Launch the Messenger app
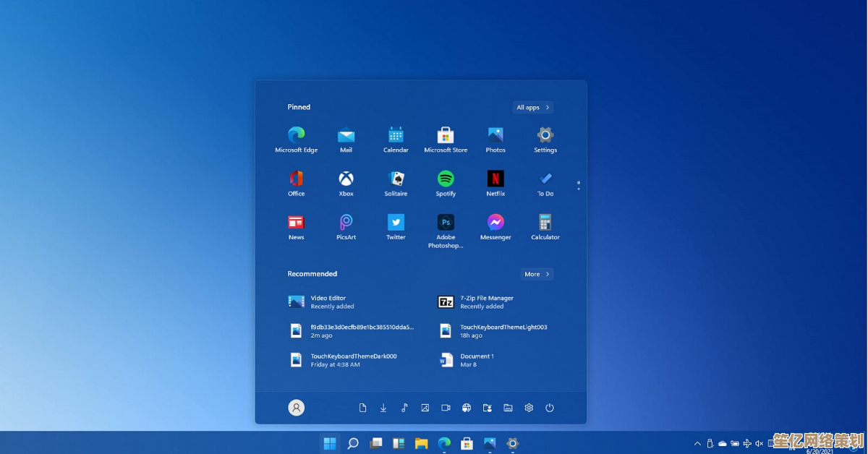 [x=495, y=226]
